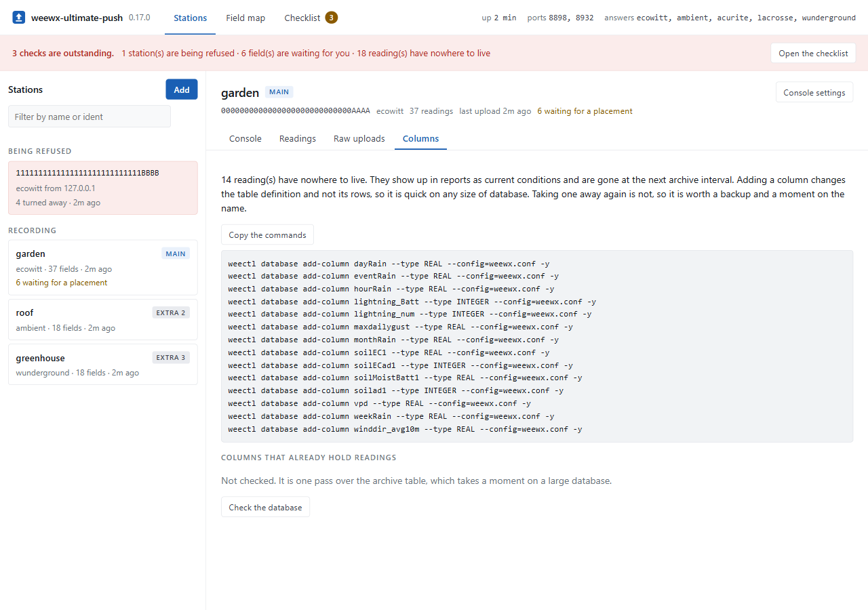Click the maxdailygust add-column command line
The image size is (868, 610).
400,327
